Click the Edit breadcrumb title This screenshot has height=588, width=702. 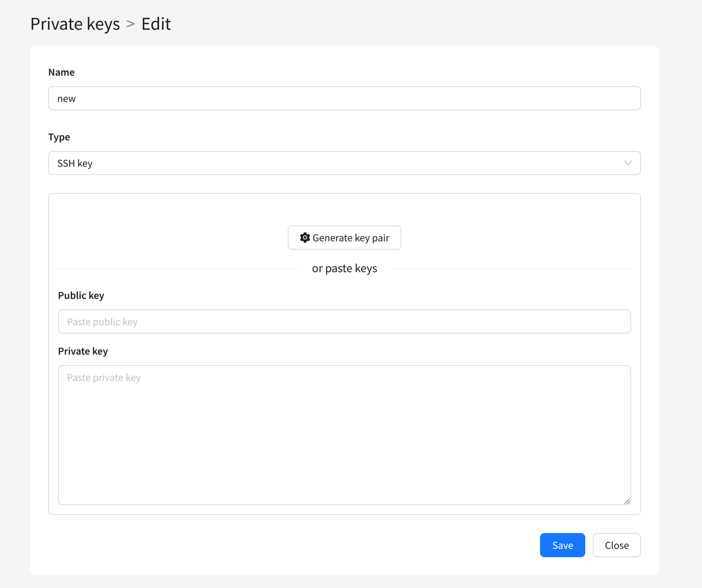click(156, 24)
